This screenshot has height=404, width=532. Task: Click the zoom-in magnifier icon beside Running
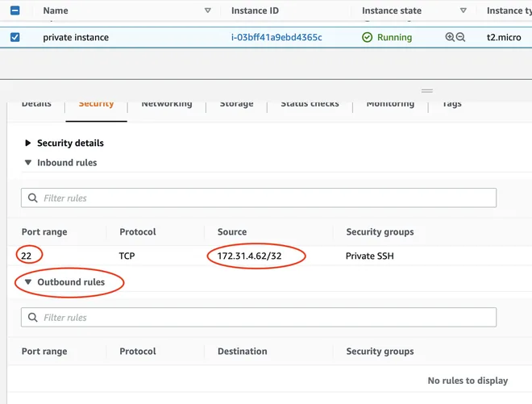[450, 37]
